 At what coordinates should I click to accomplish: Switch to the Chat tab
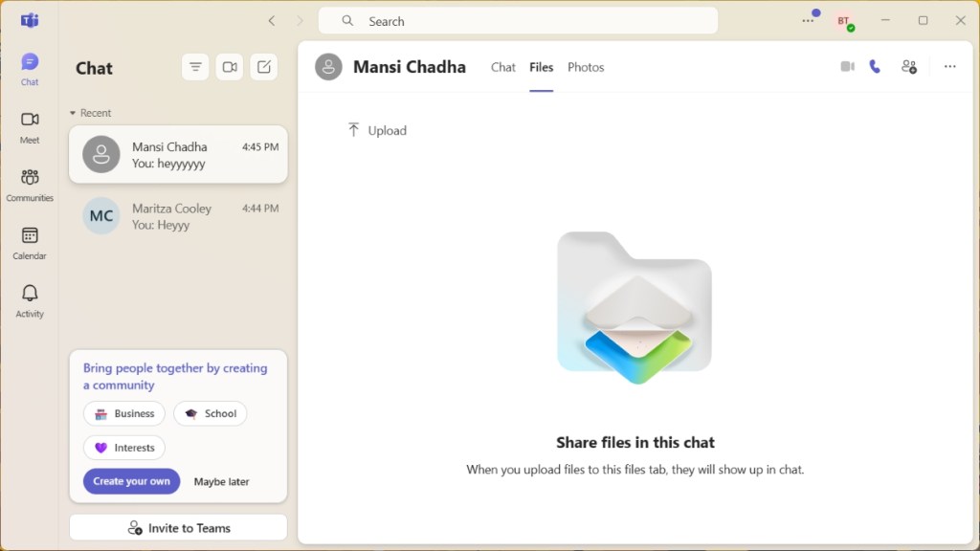tap(503, 67)
